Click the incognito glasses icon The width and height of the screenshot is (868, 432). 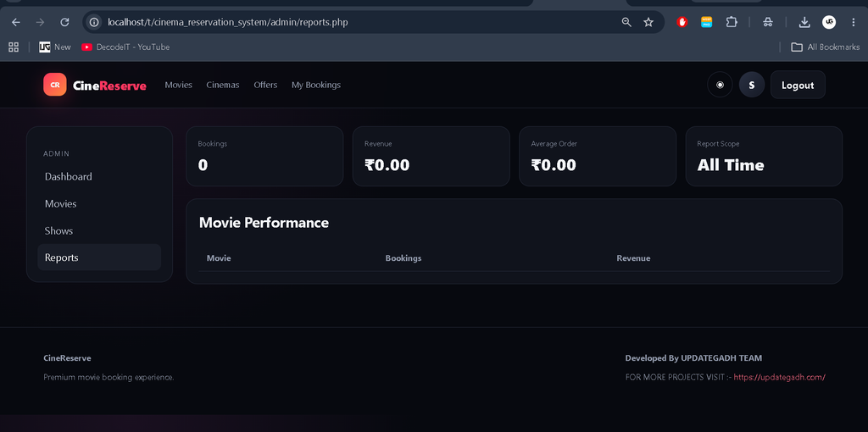pos(767,22)
